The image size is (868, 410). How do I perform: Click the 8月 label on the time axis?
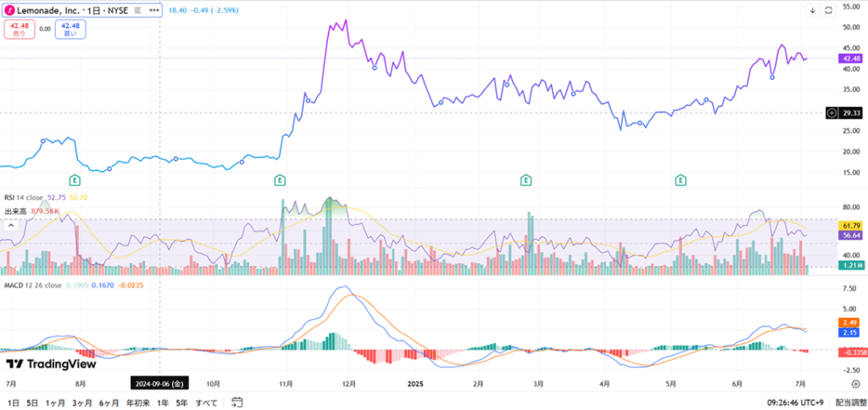[x=81, y=383]
